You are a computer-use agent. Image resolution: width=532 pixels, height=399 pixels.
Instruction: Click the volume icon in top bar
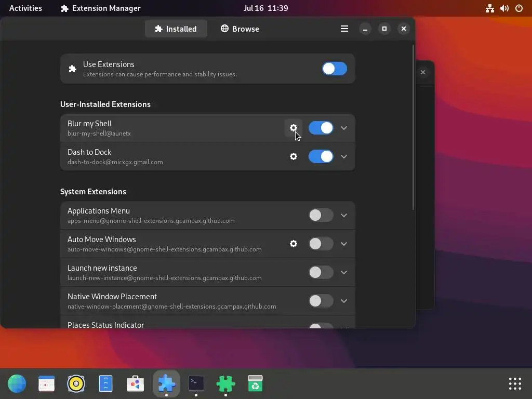tap(504, 8)
